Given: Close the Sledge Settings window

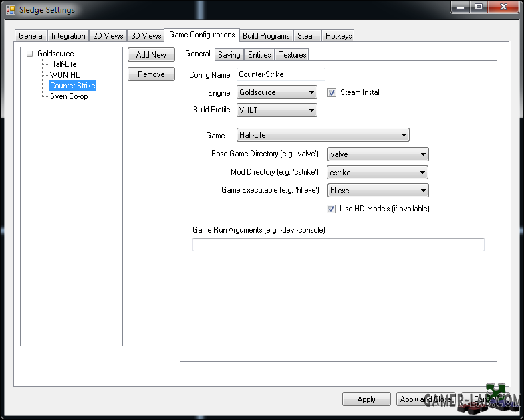Looking at the screenshot, I should 504,7.
